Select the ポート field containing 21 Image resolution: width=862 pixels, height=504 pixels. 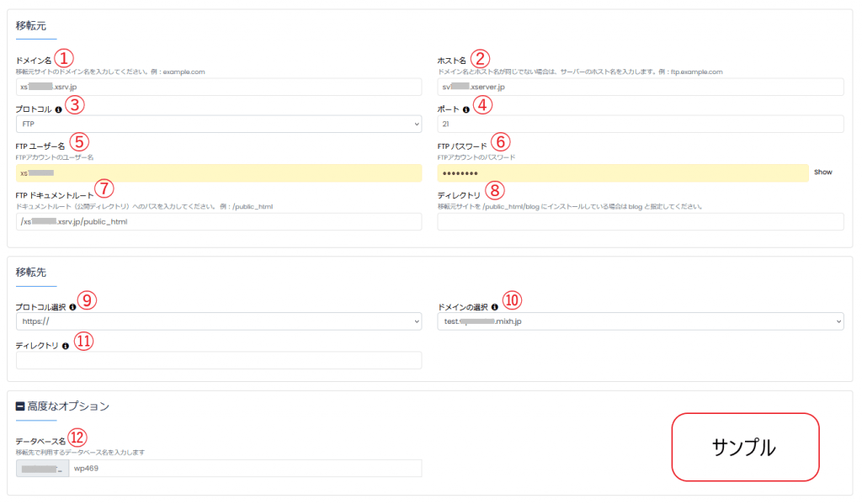click(640, 125)
